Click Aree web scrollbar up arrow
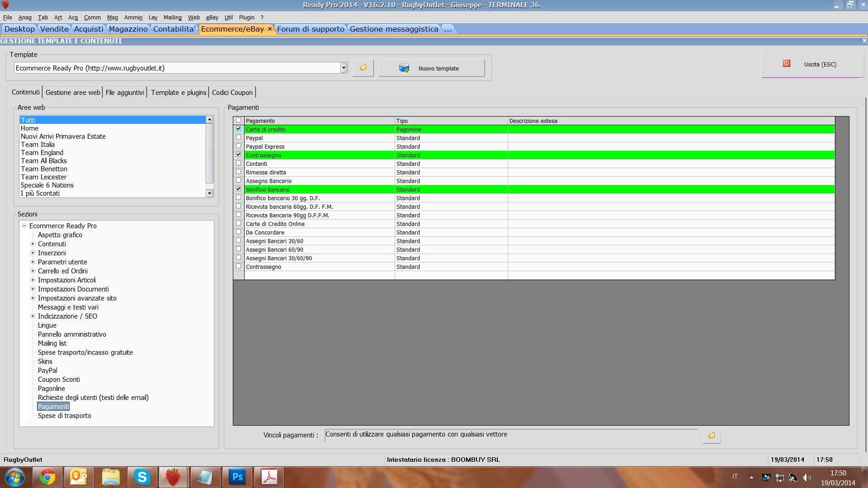868x488 pixels. (209, 119)
